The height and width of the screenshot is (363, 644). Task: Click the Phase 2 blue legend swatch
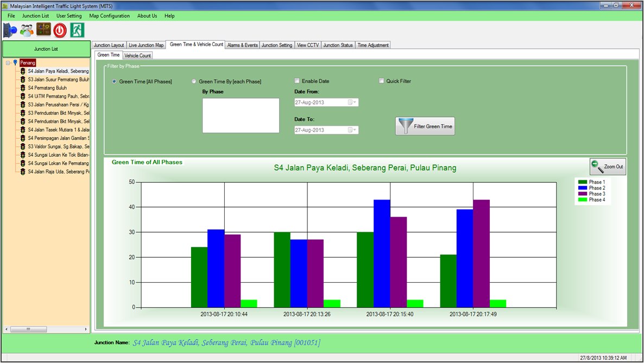(x=583, y=188)
